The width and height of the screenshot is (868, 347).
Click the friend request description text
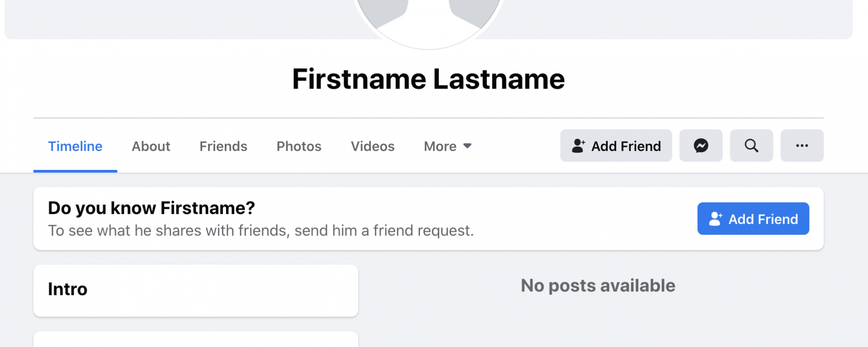[x=261, y=231]
